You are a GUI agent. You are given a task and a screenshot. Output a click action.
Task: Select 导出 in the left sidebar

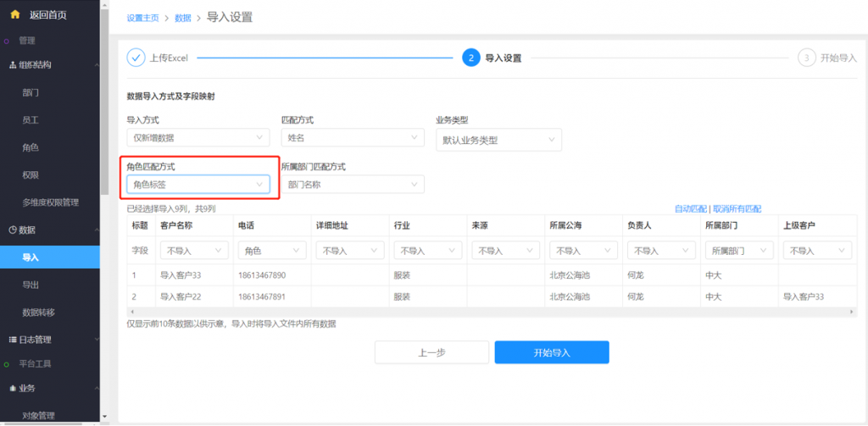coord(31,285)
